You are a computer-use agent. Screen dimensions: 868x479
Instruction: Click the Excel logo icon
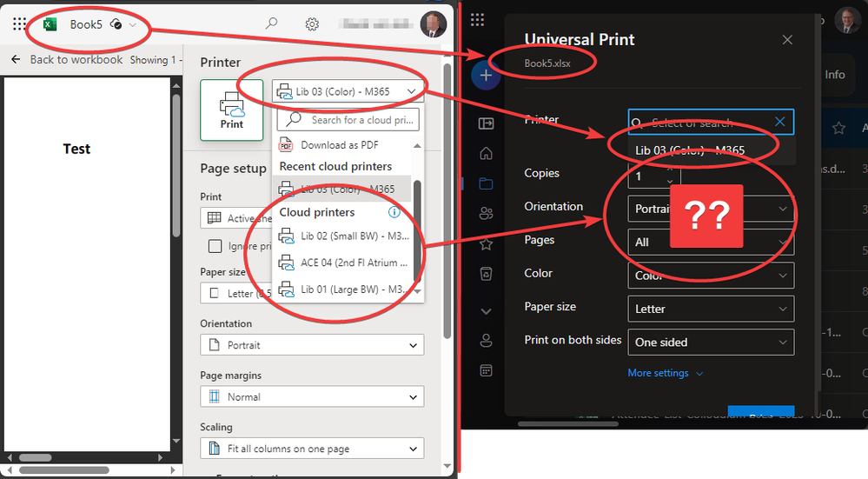[x=50, y=24]
